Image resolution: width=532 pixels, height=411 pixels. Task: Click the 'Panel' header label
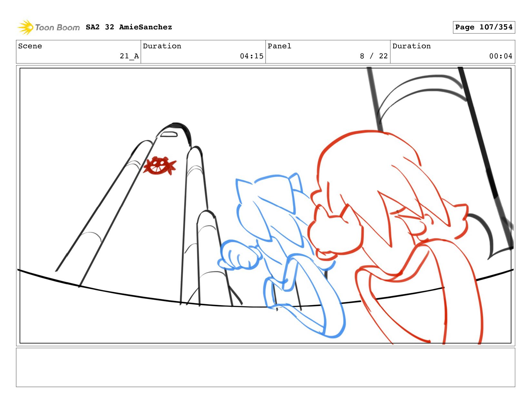279,46
